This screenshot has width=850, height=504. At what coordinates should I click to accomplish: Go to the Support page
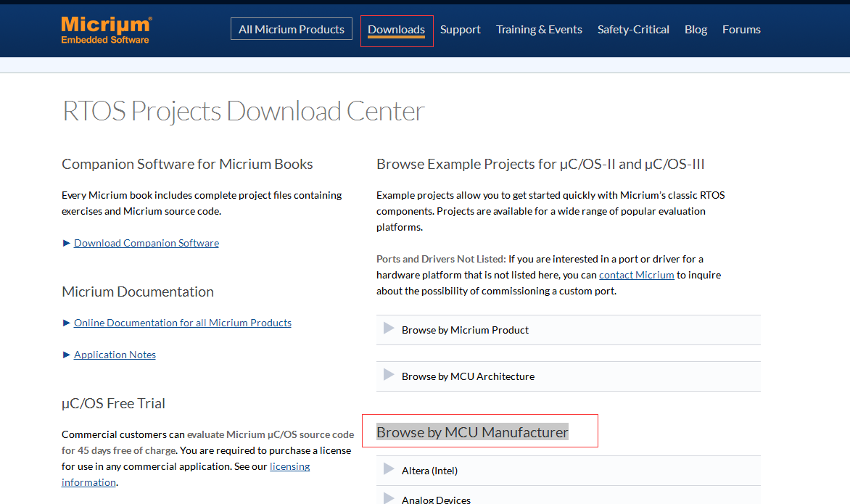[x=461, y=30]
